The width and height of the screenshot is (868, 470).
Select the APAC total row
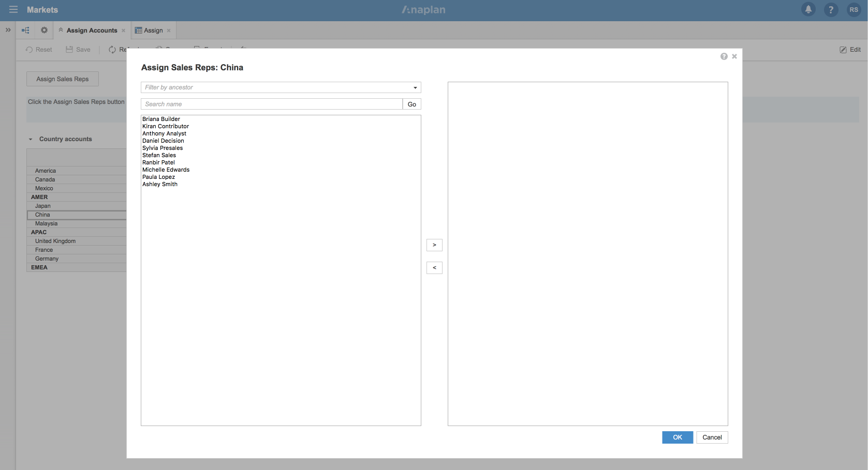[77, 232]
